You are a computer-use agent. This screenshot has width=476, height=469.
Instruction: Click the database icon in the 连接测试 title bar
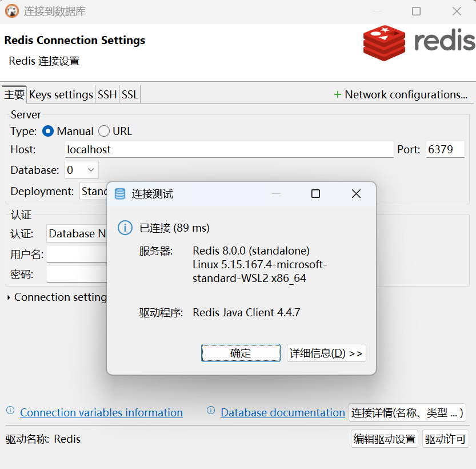click(120, 194)
